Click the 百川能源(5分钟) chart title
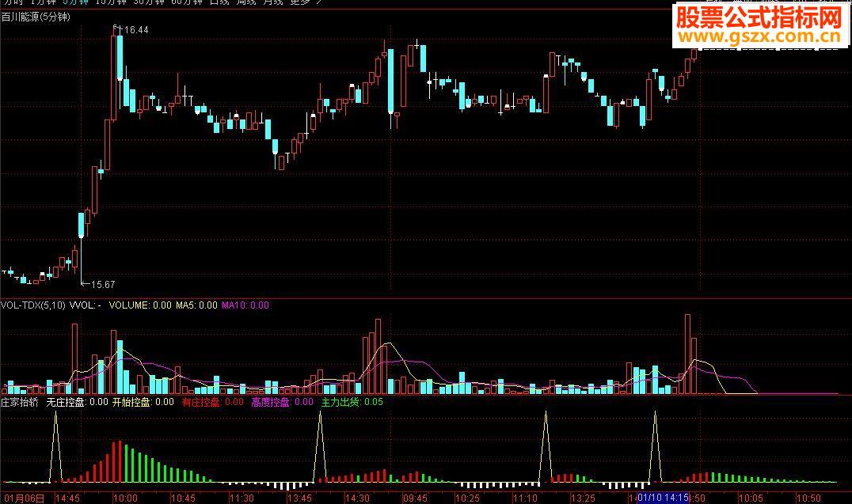This screenshot has height=504, width=852. [36, 17]
